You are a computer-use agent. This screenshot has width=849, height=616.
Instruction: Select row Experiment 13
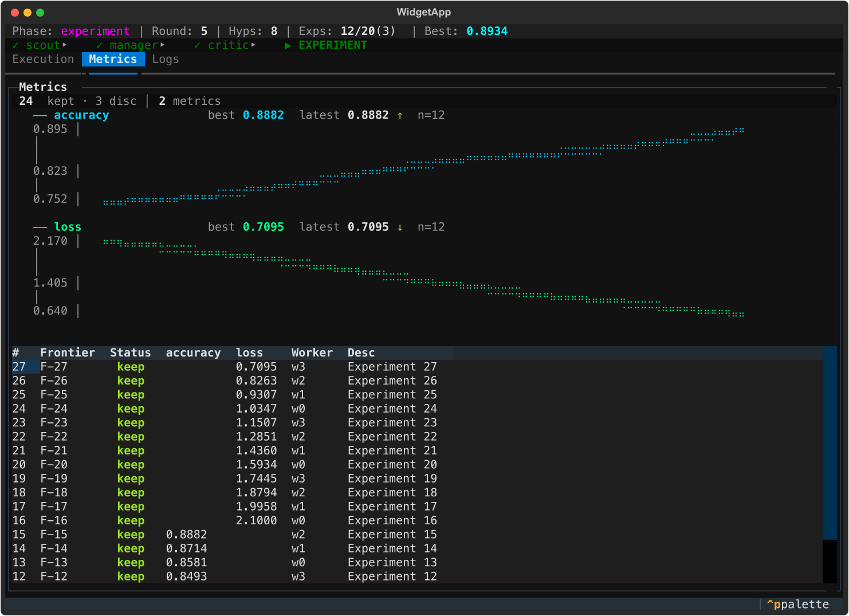(x=416, y=563)
